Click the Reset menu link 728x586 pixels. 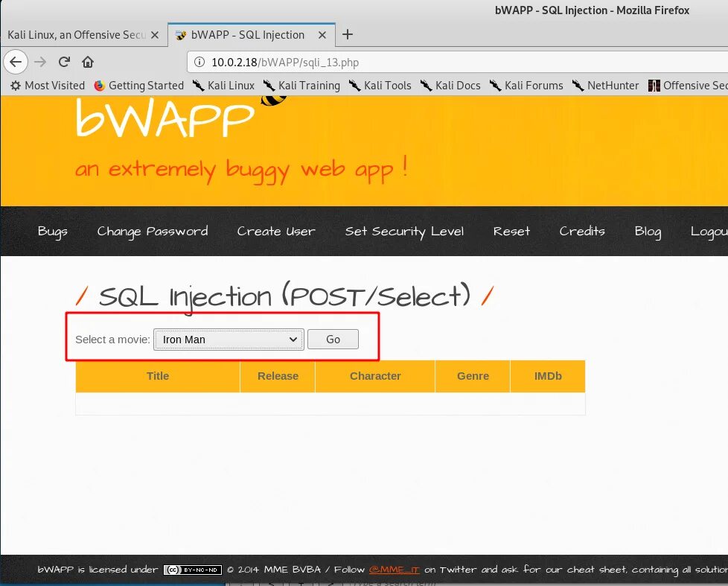[x=511, y=232]
